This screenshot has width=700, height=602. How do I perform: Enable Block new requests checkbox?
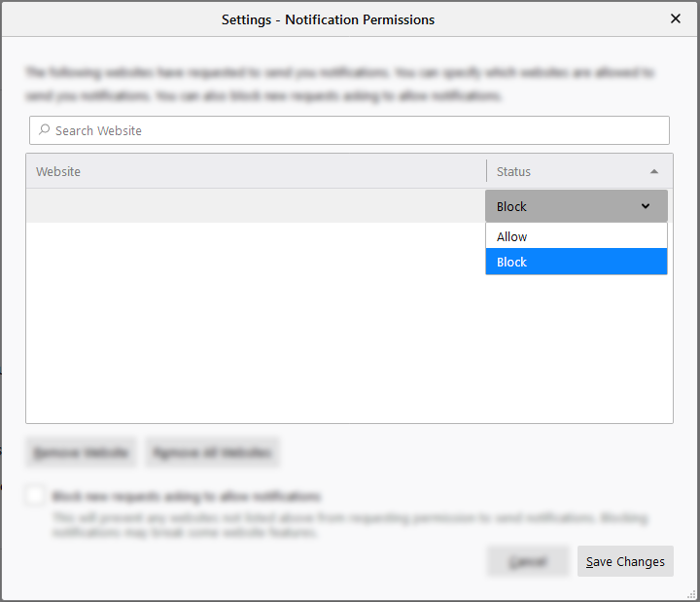click(35, 496)
